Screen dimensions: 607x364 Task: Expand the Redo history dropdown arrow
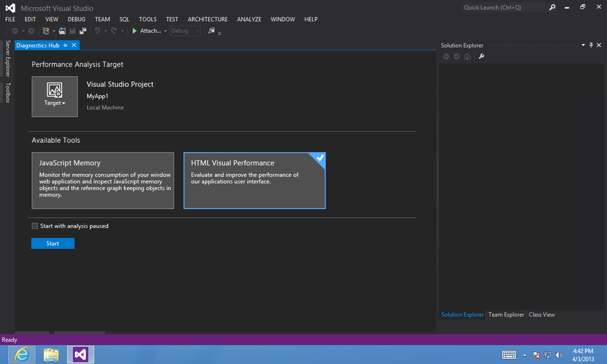122,31
